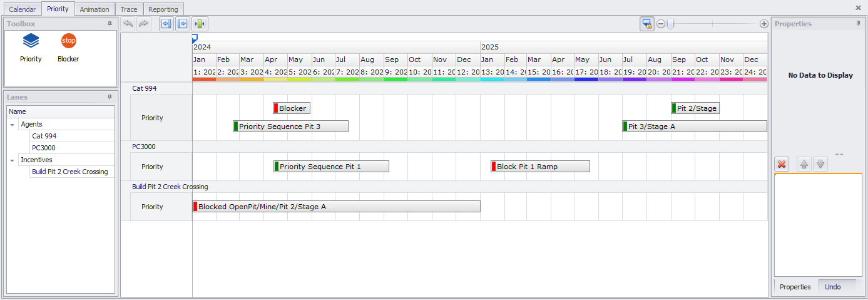
Task: Click the move up arrow button
Action: tap(804, 164)
